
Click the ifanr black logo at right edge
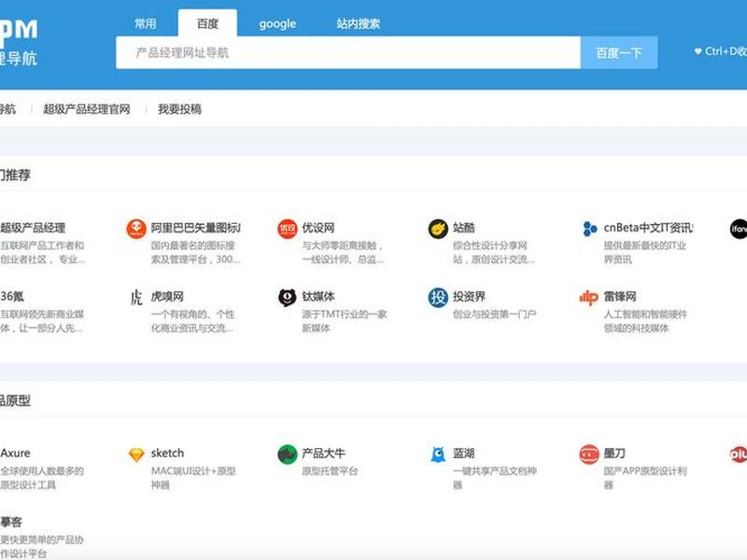pyautogui.click(x=739, y=229)
